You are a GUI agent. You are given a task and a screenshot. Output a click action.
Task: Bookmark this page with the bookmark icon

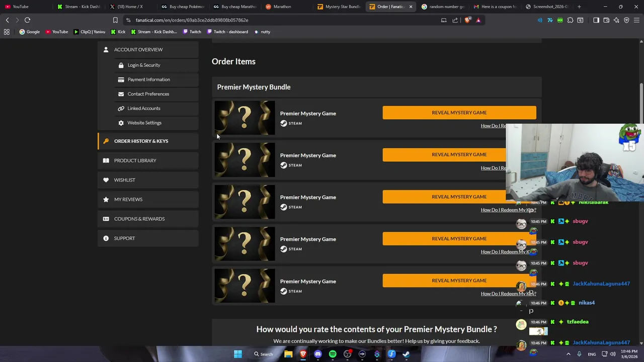(x=115, y=20)
